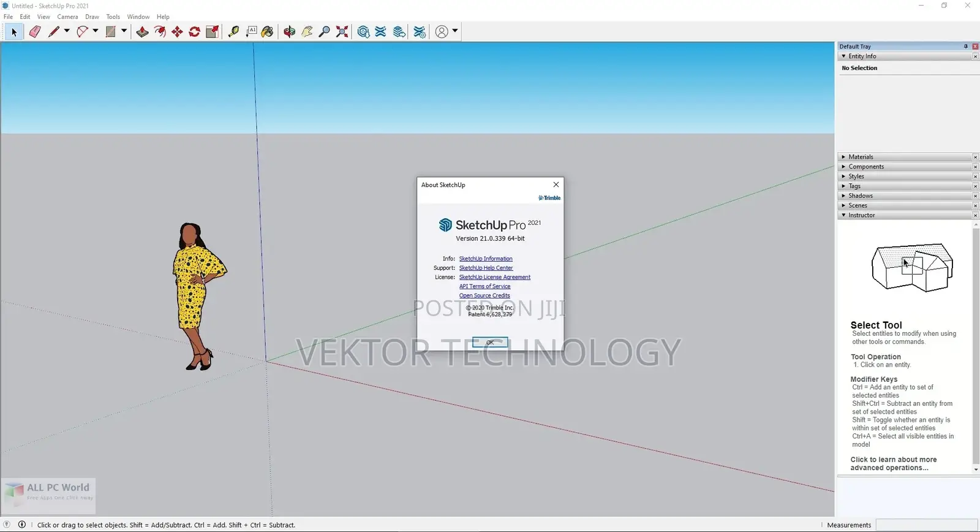
Task: Select the Arc tool
Action: [83, 32]
